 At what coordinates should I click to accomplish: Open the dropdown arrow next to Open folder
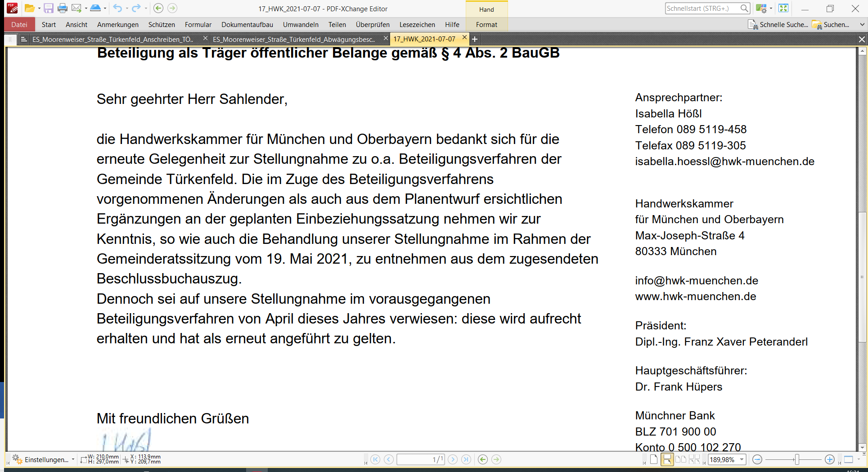pos(39,9)
